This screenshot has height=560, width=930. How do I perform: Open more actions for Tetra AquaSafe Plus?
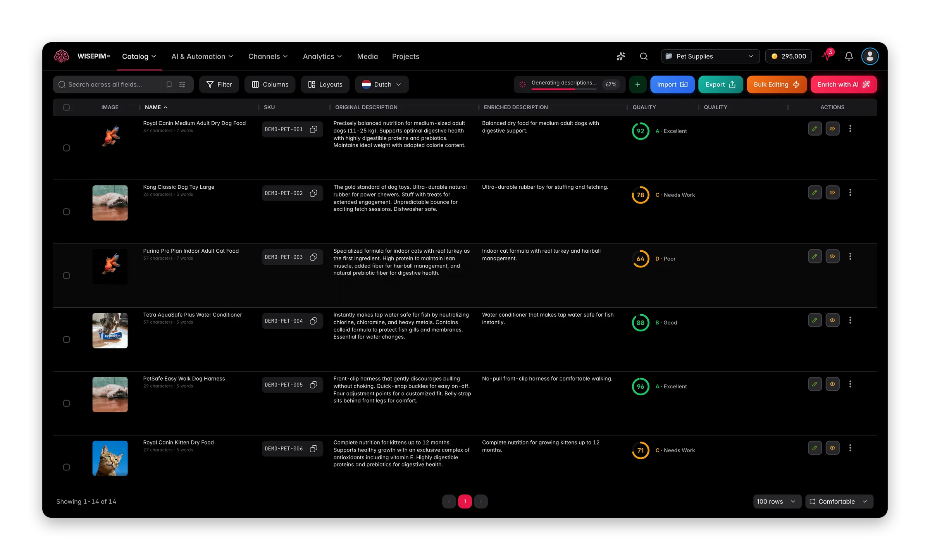[850, 320]
